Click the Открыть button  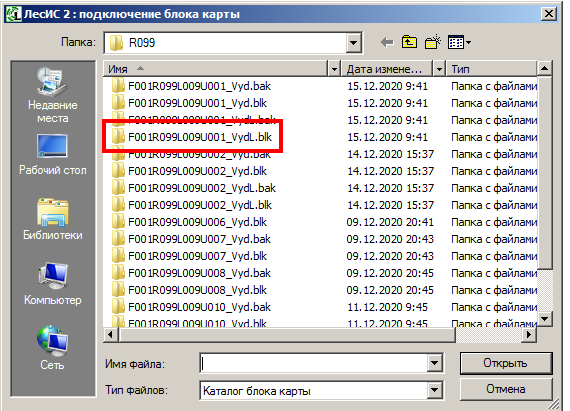pyautogui.click(x=506, y=363)
